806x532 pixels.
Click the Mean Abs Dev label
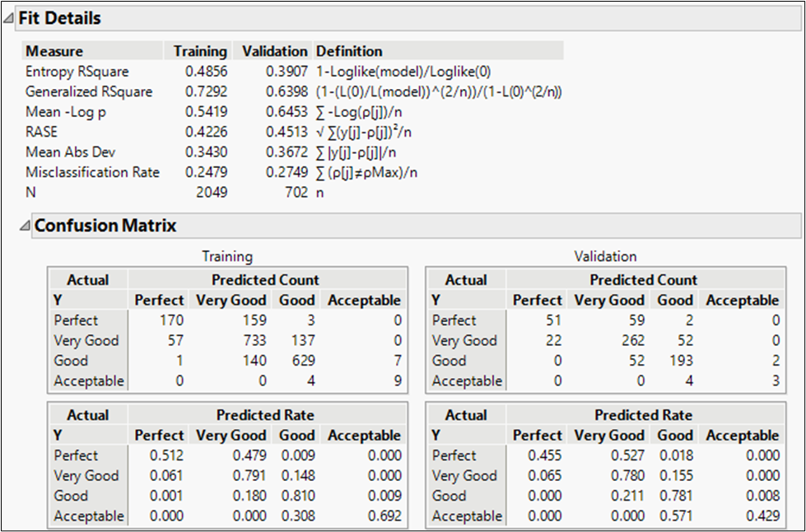[70, 152]
